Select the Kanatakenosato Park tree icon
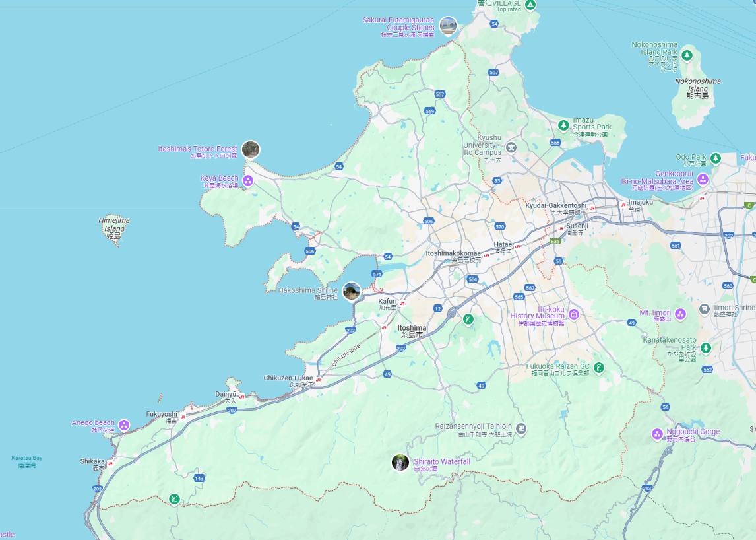 click(x=706, y=348)
